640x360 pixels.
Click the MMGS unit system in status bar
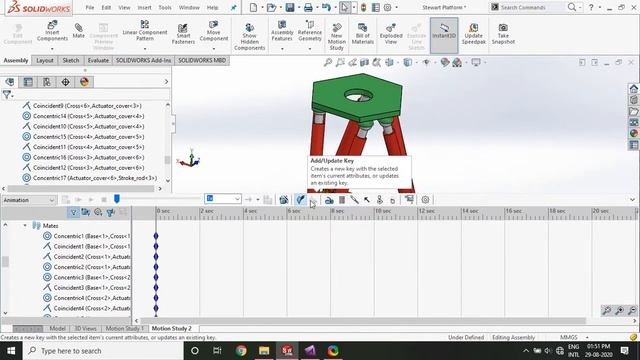(569, 338)
